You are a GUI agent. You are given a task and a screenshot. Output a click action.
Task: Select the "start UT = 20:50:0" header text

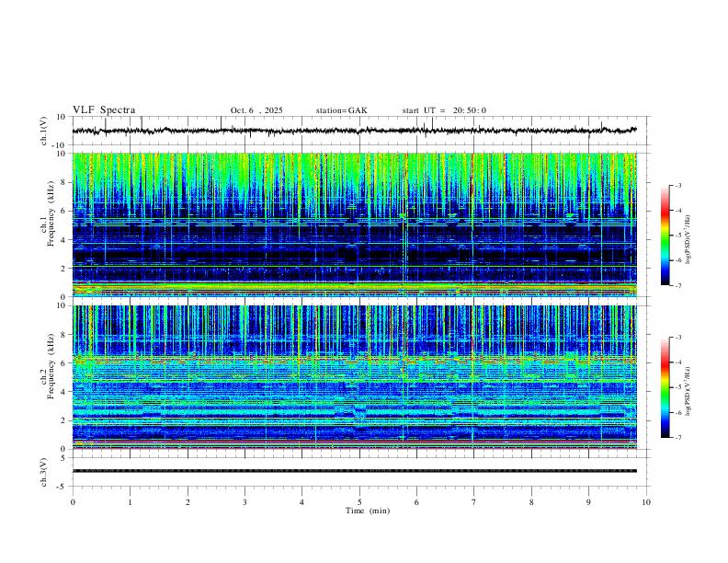[444, 110]
